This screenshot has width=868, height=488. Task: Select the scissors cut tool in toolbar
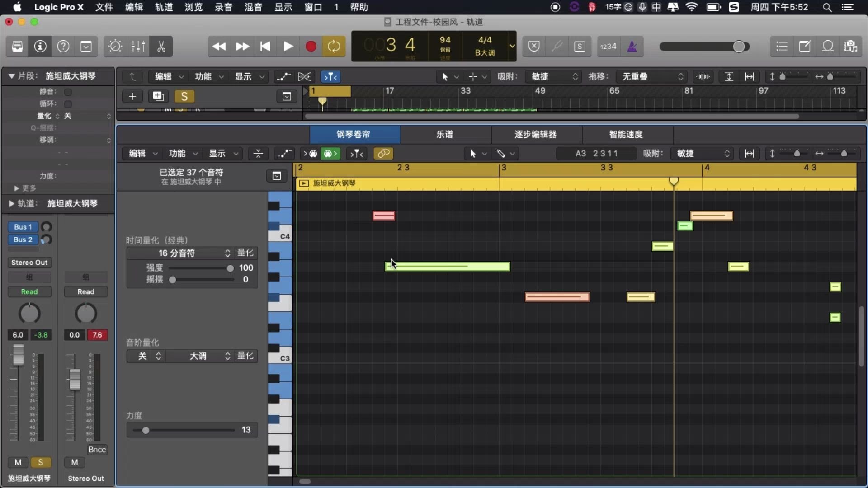161,46
